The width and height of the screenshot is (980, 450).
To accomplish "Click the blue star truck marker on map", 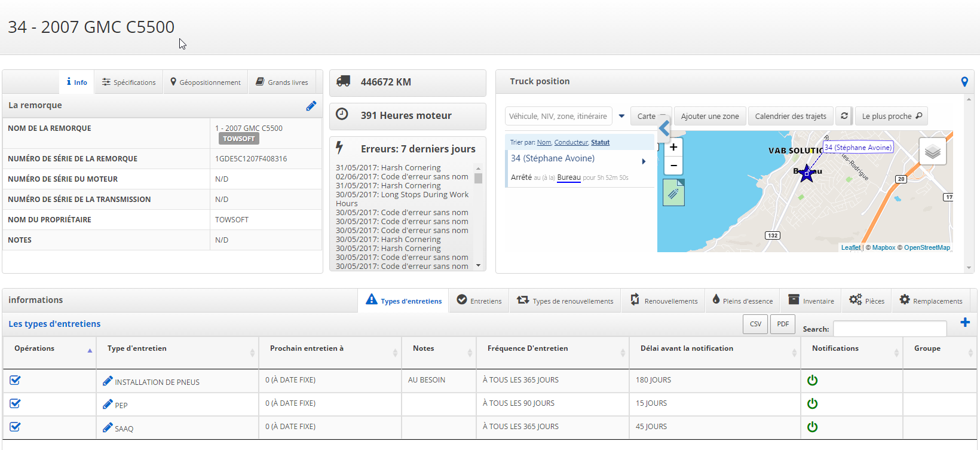I will coord(806,173).
